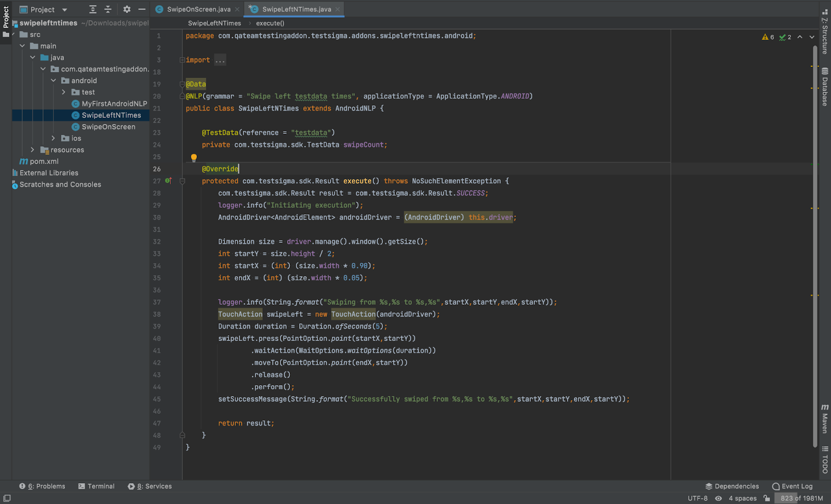Click the warnings count indicator
The image size is (831, 504).
(768, 37)
